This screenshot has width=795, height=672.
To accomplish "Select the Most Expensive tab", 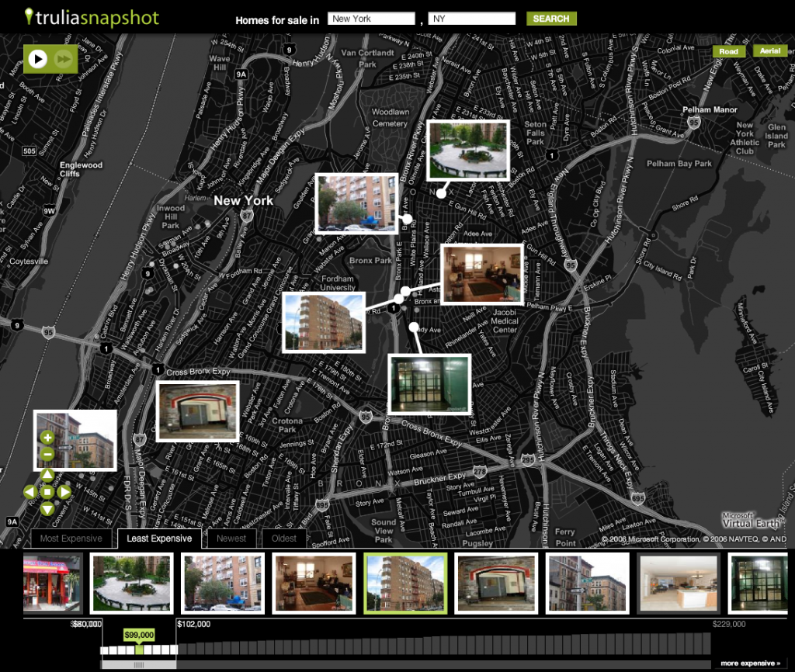I will [71, 539].
